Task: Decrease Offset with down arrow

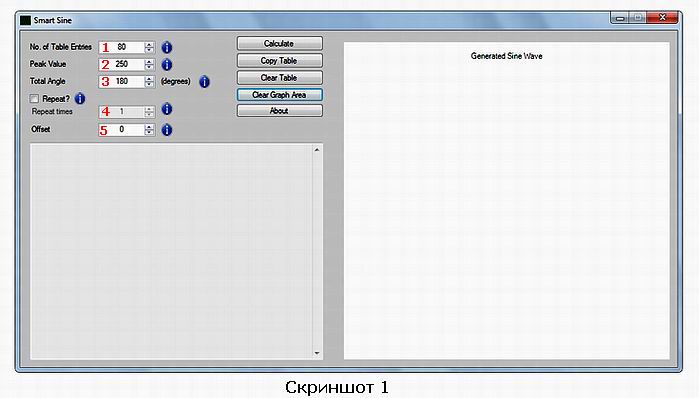Action: pos(149,132)
